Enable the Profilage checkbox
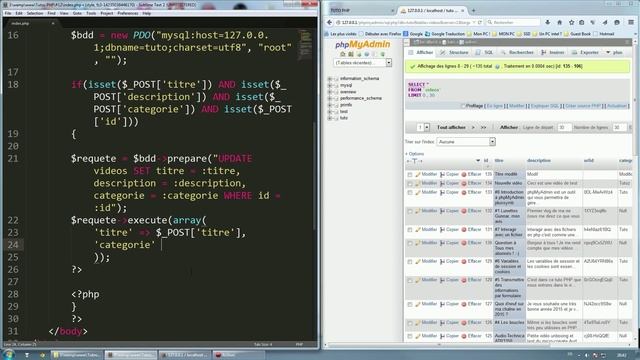 point(463,106)
